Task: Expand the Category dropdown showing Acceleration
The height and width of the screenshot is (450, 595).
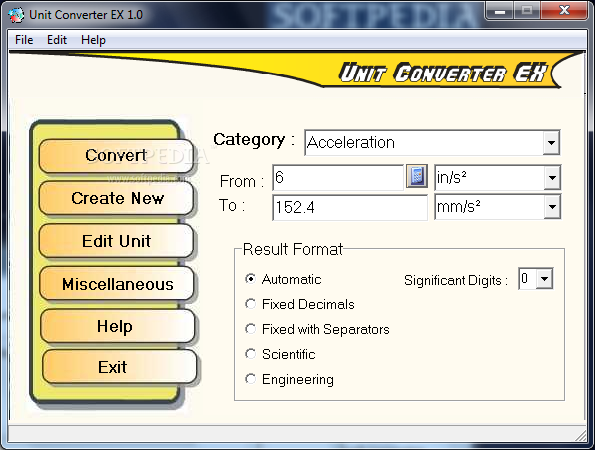Action: pyautogui.click(x=551, y=143)
